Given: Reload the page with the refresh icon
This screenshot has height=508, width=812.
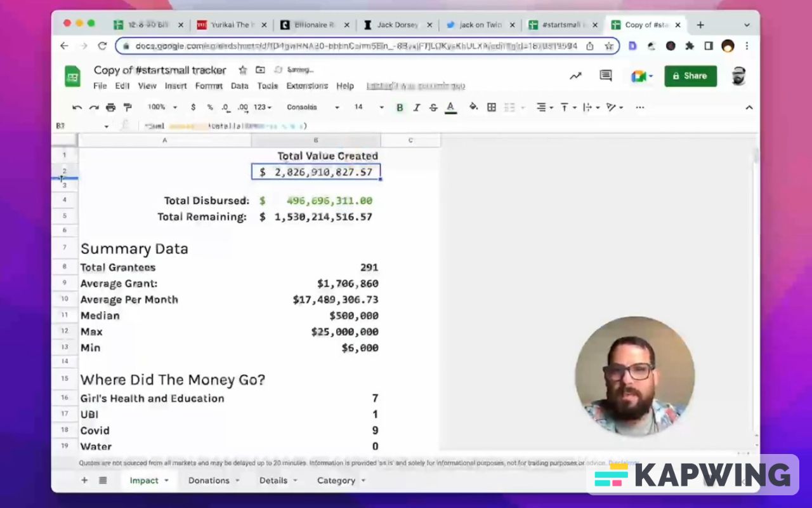Looking at the screenshot, I should tap(102, 46).
